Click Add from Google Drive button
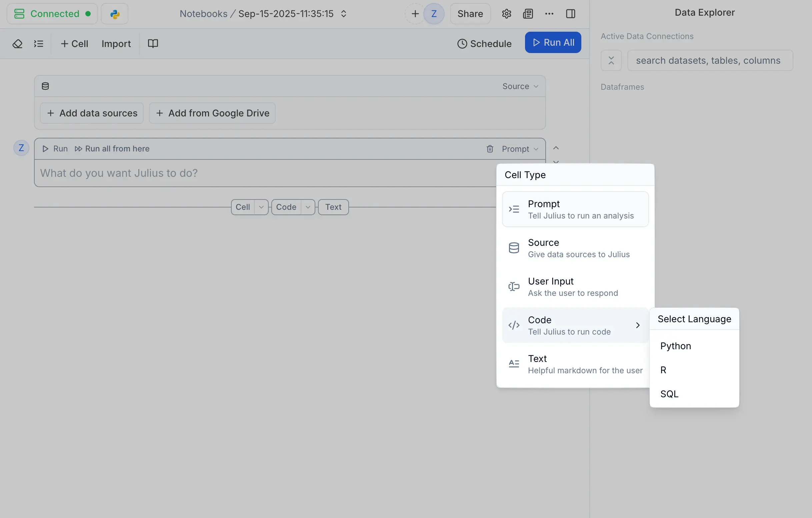Viewport: 812px width, 518px height. pos(212,113)
